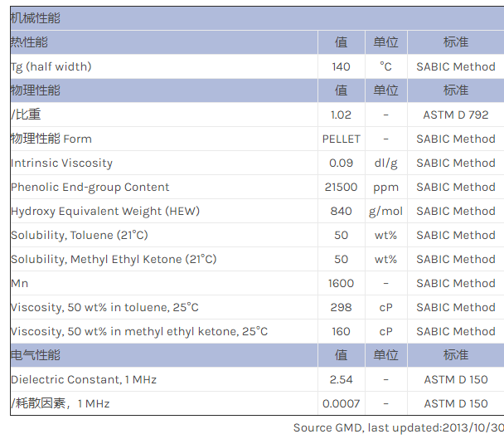Click the PELLET form value

point(341,139)
